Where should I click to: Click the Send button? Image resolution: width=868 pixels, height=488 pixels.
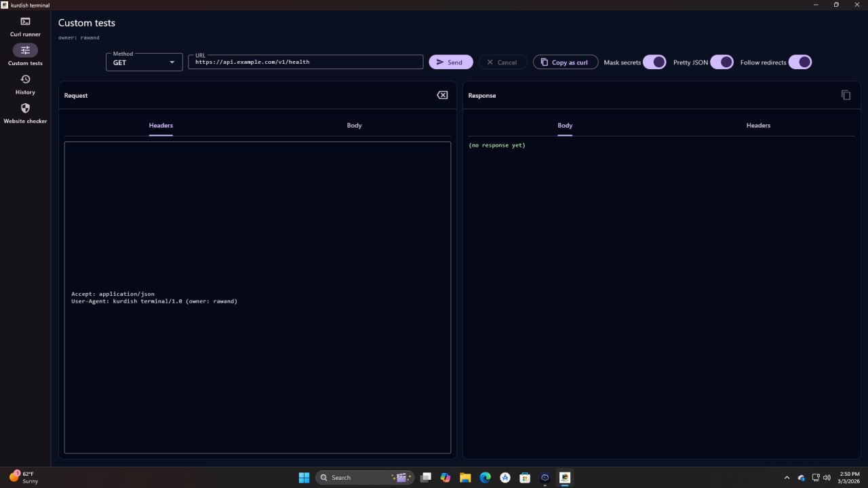[451, 62]
